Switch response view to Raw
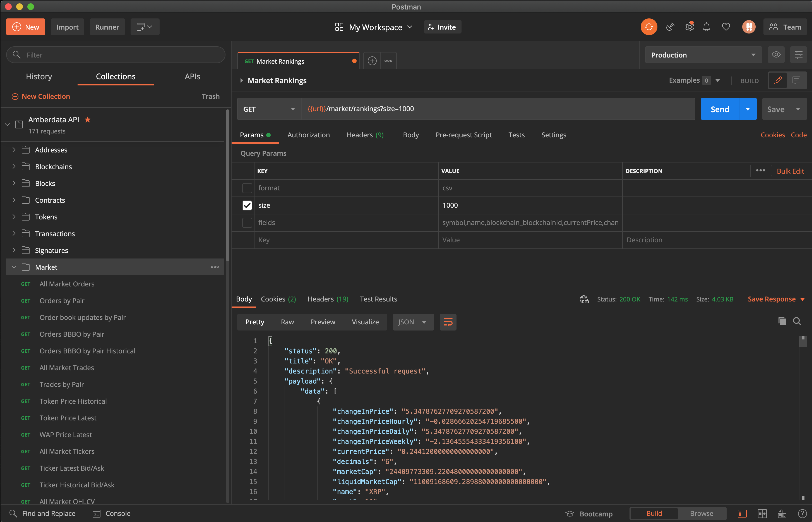Image resolution: width=812 pixels, height=522 pixels. pos(287,322)
